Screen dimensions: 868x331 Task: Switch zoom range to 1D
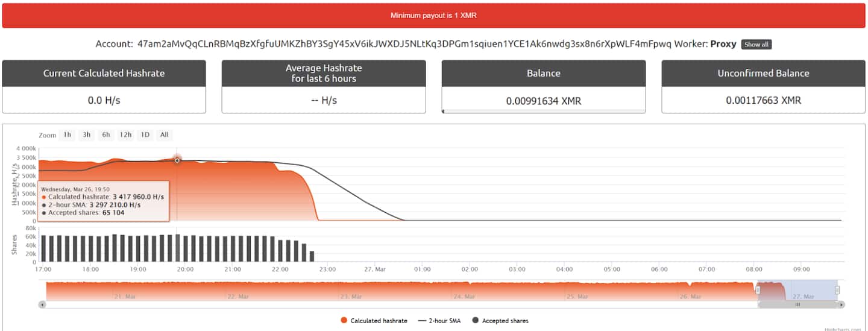(x=145, y=135)
